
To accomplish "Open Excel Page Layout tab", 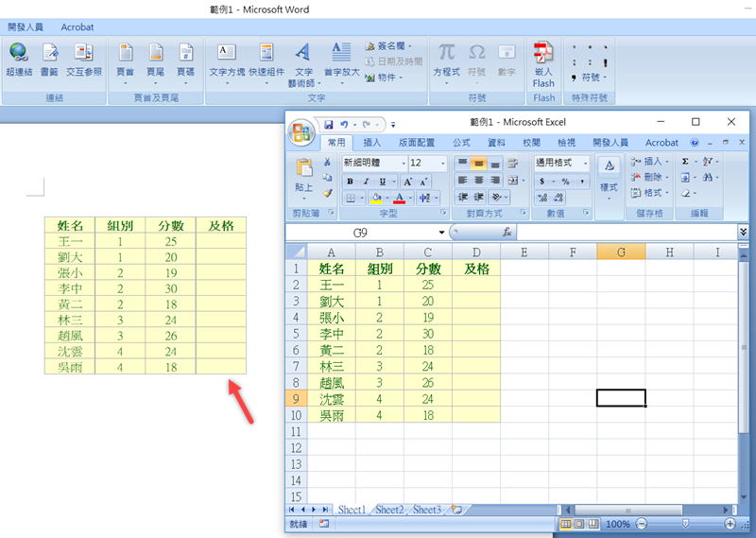I will [417, 143].
